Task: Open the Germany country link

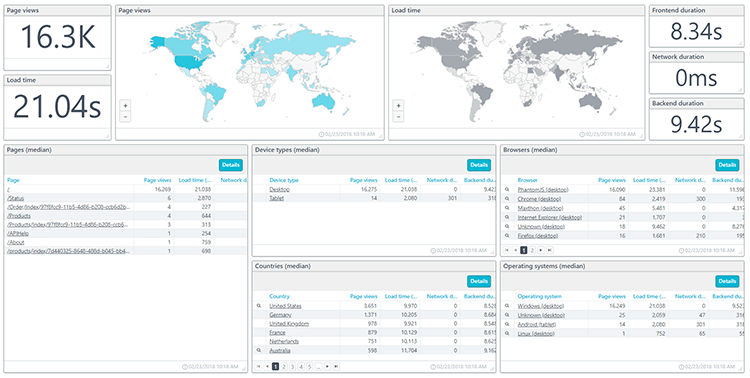Action: 280,315
